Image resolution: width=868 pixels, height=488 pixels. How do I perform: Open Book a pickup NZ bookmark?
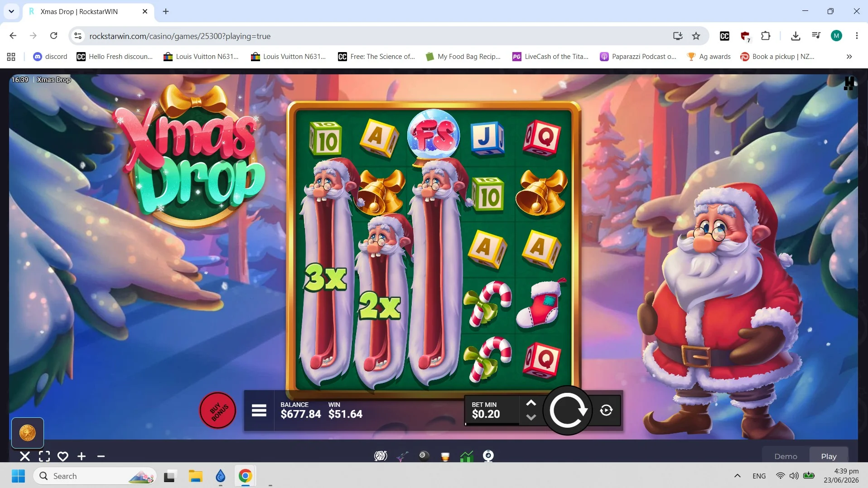coord(777,57)
